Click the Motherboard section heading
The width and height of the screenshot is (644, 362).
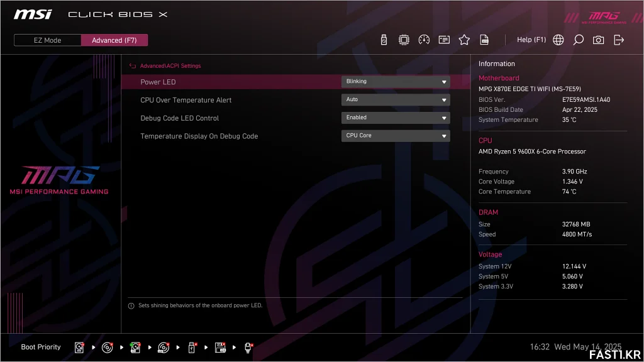(x=499, y=78)
